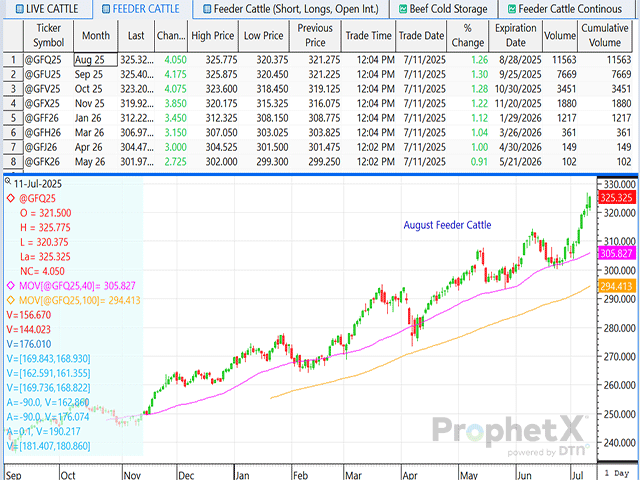Sort by the Month column header
This screenshot has width=640, height=480.
[96, 36]
